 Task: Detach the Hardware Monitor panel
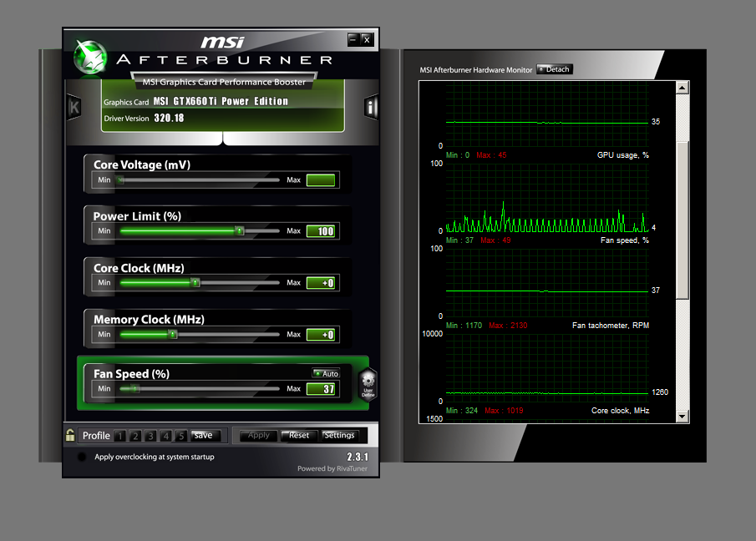[555, 69]
